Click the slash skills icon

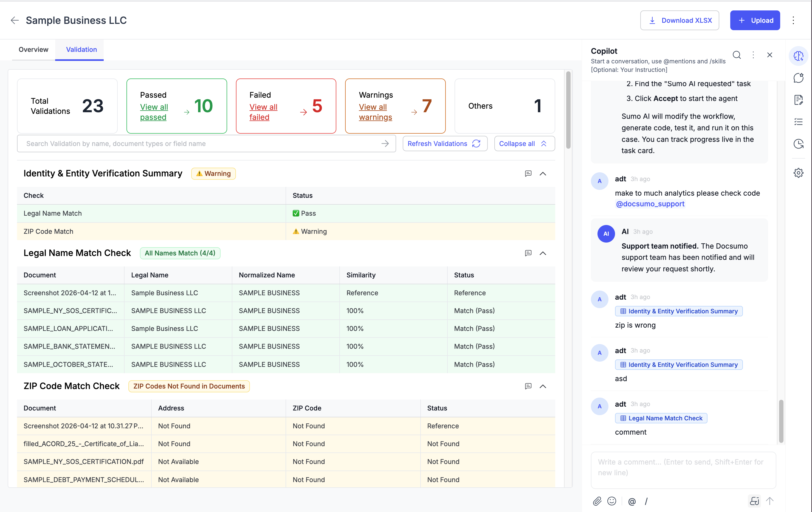pos(646,502)
